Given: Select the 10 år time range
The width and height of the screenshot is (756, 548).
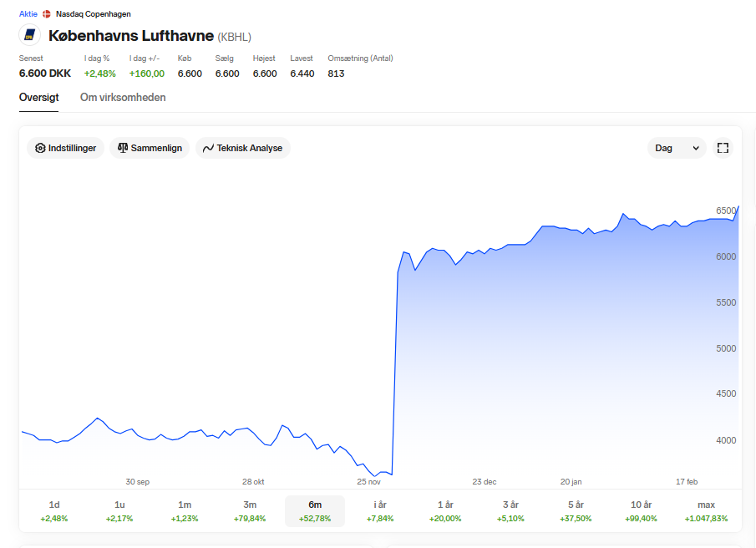Looking at the screenshot, I should point(641,511).
